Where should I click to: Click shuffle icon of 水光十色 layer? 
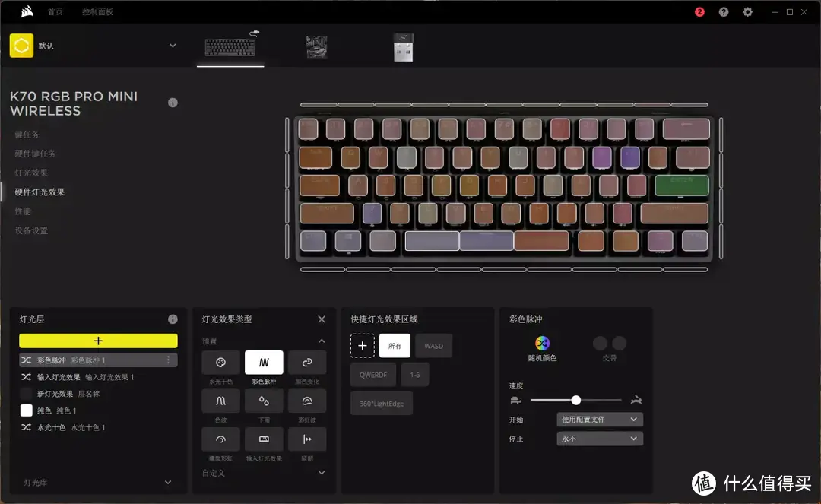tap(26, 427)
